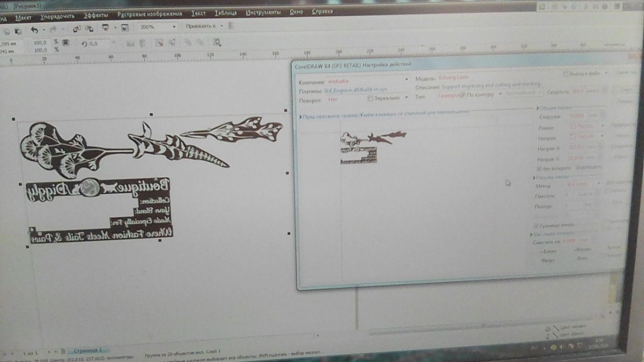Click the wrap text icon in property bar
The height and width of the screenshot is (362, 644).
click(217, 42)
